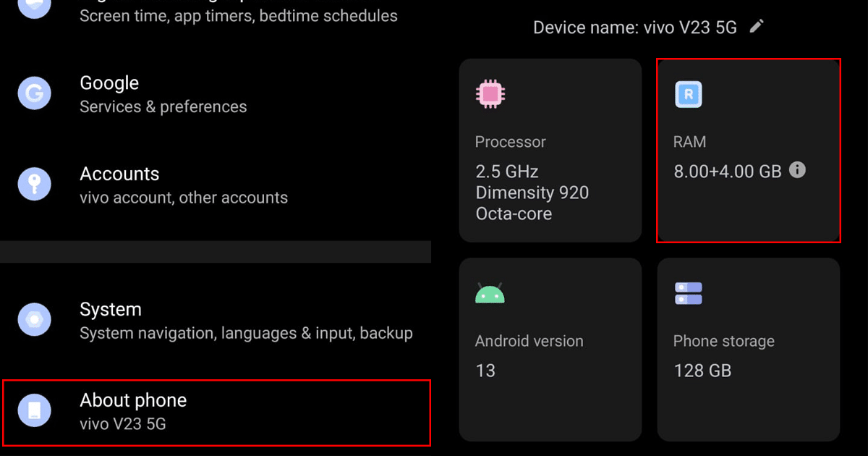Tap the Device name text

coord(634,28)
